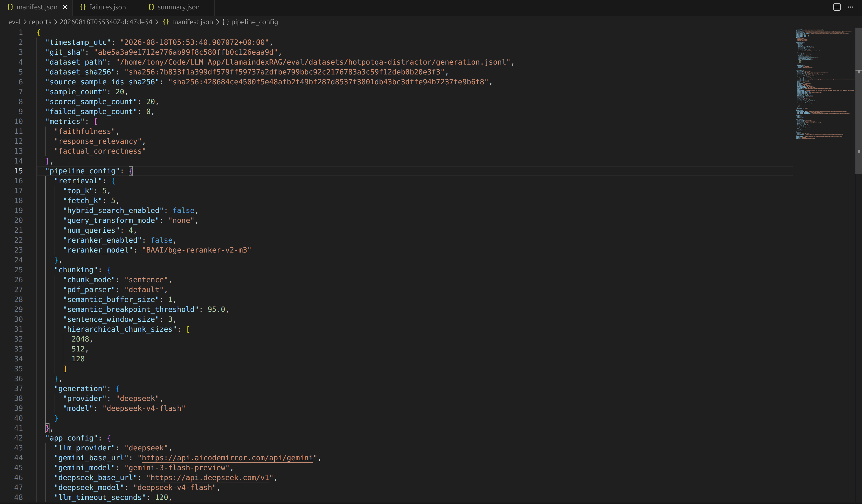Open the api.deepseek.com/v1 URL link

coord(210,478)
